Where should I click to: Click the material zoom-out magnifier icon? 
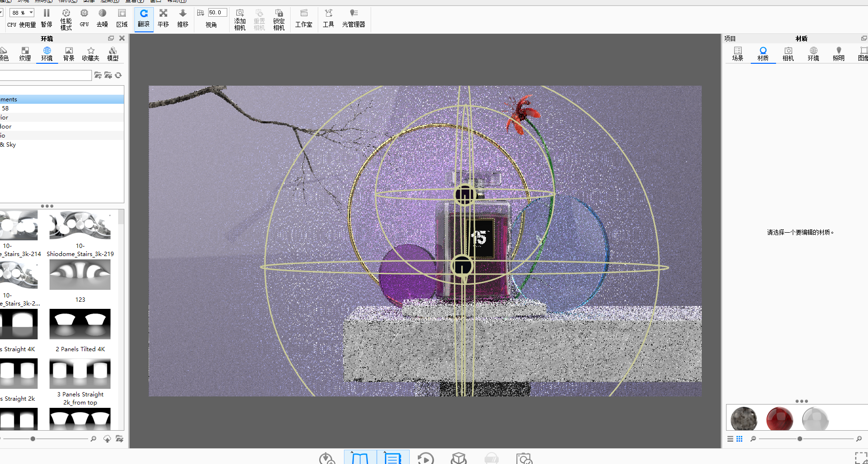753,439
